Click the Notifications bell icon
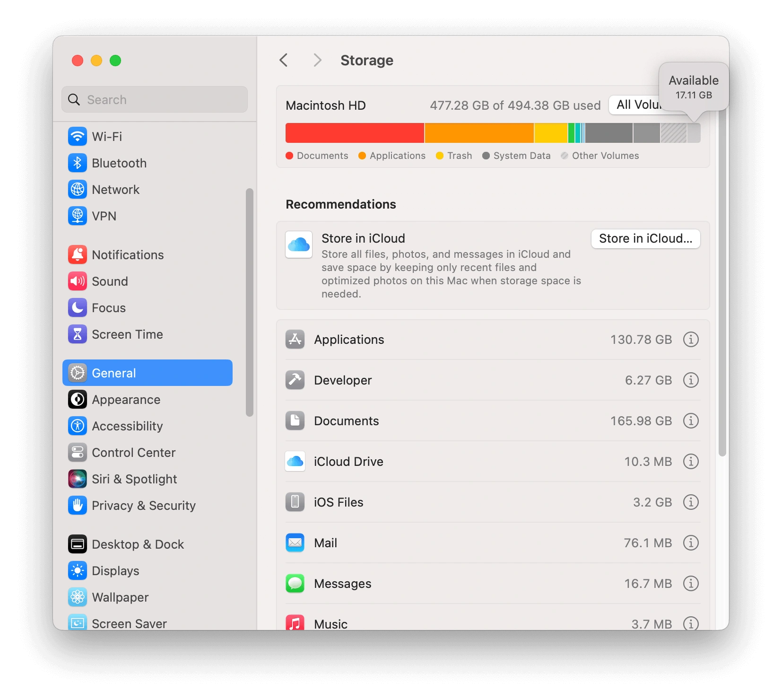 (78, 254)
